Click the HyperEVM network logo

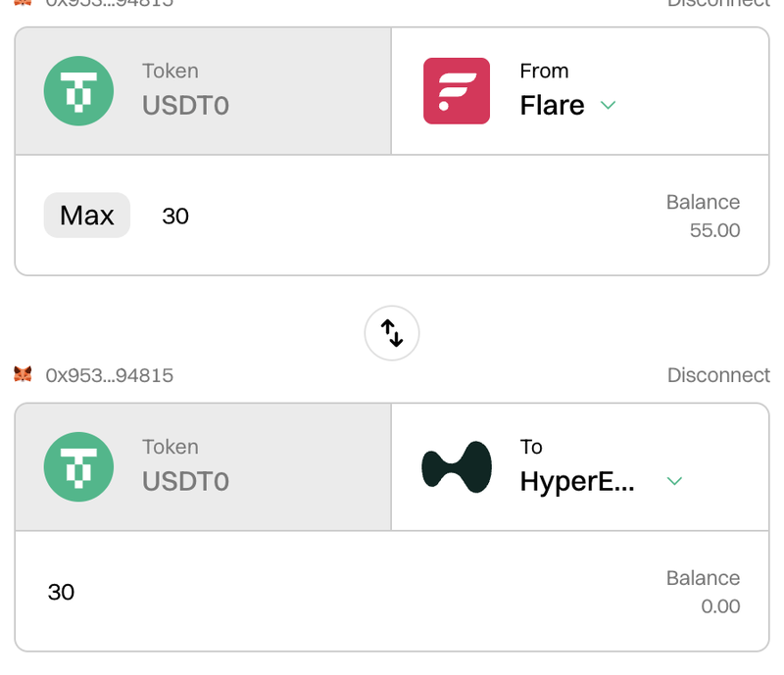(457, 467)
